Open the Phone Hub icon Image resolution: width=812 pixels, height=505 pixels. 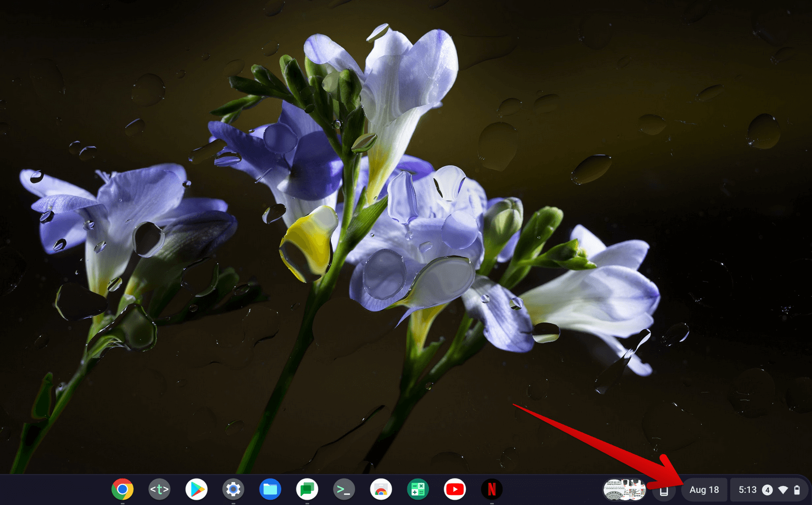(x=664, y=491)
